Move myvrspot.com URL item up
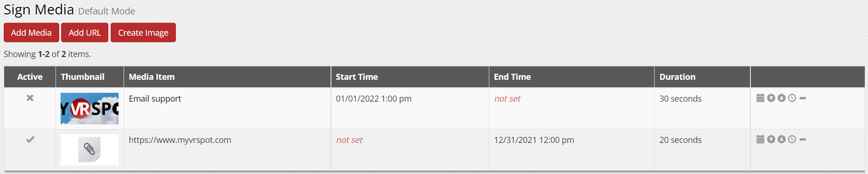This screenshot has width=868, height=174. [x=771, y=139]
